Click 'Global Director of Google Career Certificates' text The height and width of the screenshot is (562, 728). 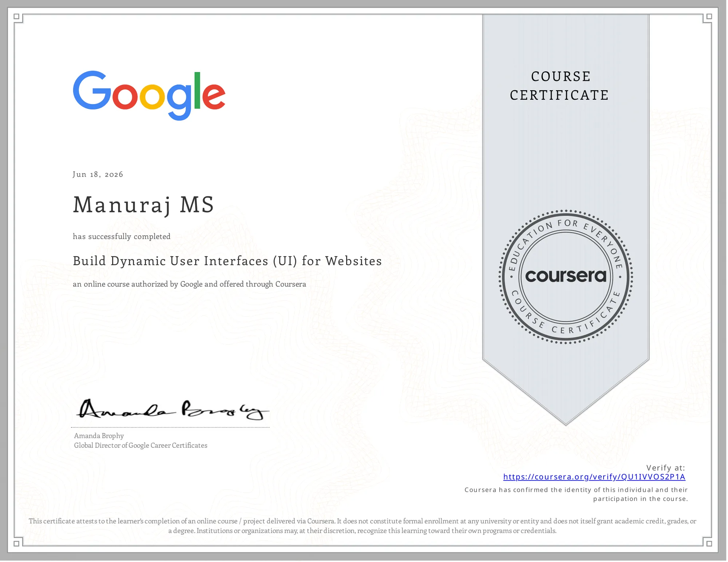pos(141,446)
